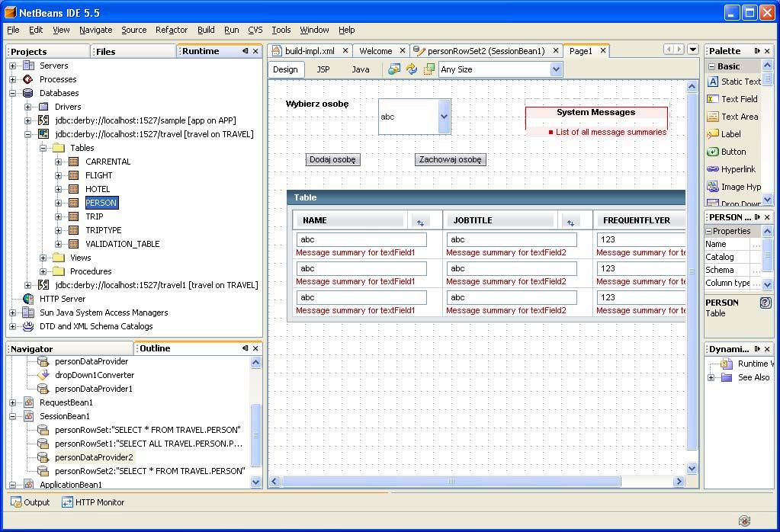Click the Servers node icon
The image size is (780, 532).
pos(28,66)
